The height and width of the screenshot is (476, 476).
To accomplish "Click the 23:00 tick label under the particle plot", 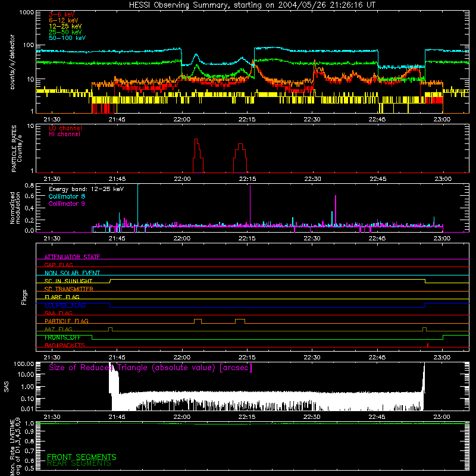I will (x=443, y=179).
